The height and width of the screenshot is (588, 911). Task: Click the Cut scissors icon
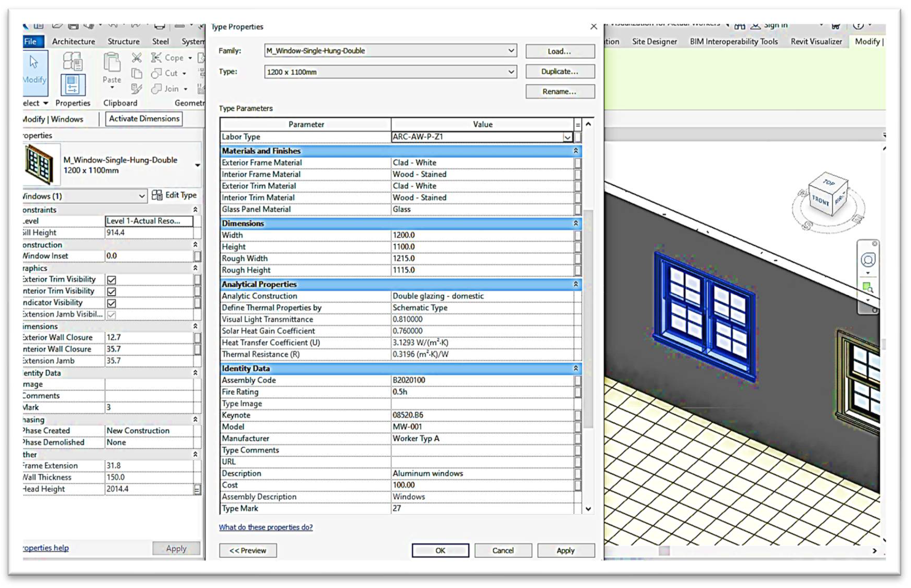click(x=136, y=58)
